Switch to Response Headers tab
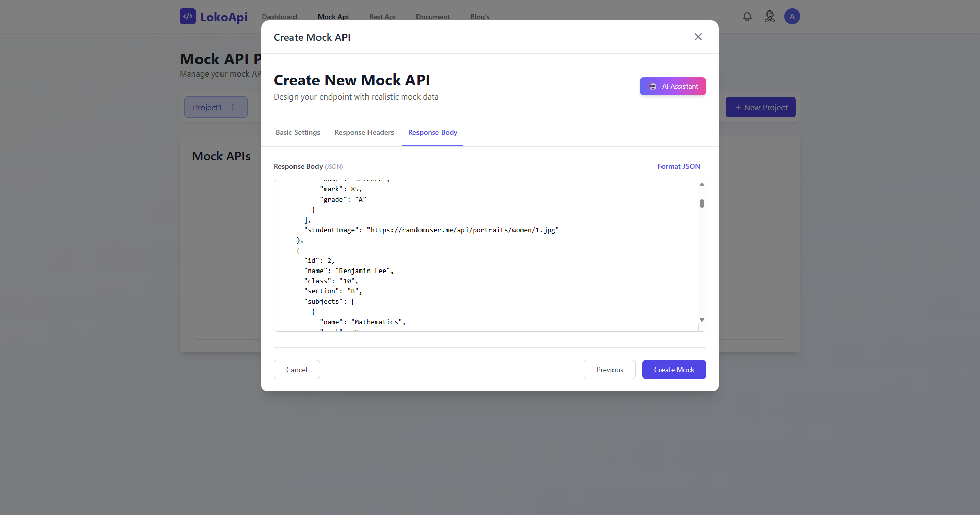Screen dimensions: 980x515 364,132
